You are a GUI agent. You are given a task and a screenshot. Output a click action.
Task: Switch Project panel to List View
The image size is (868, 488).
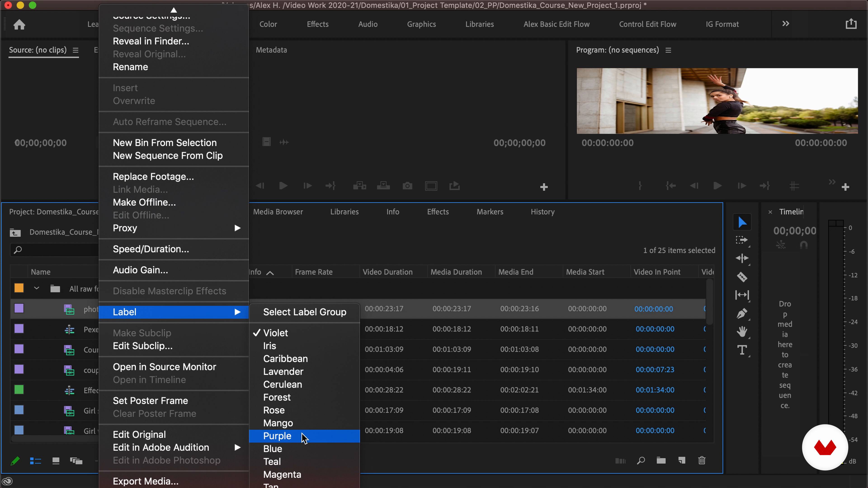tap(35, 461)
